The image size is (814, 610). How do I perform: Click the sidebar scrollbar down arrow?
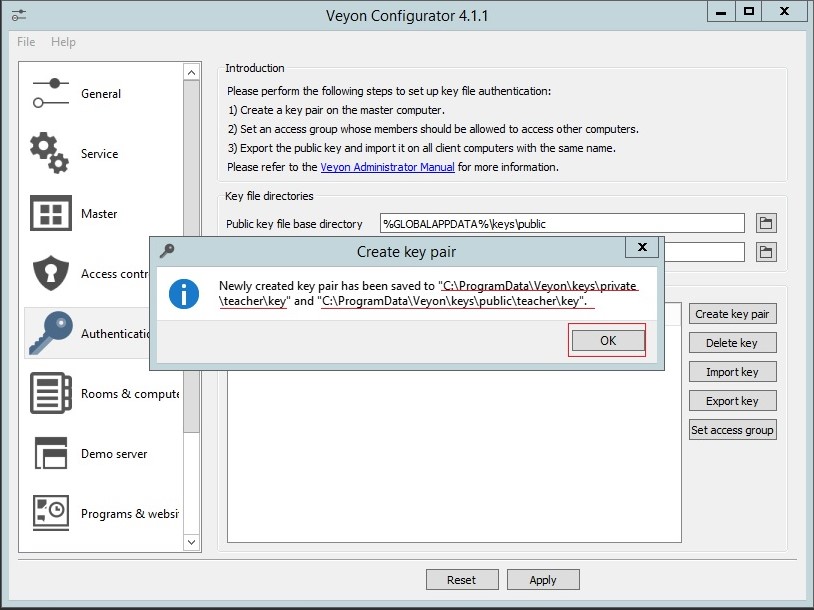click(x=192, y=543)
